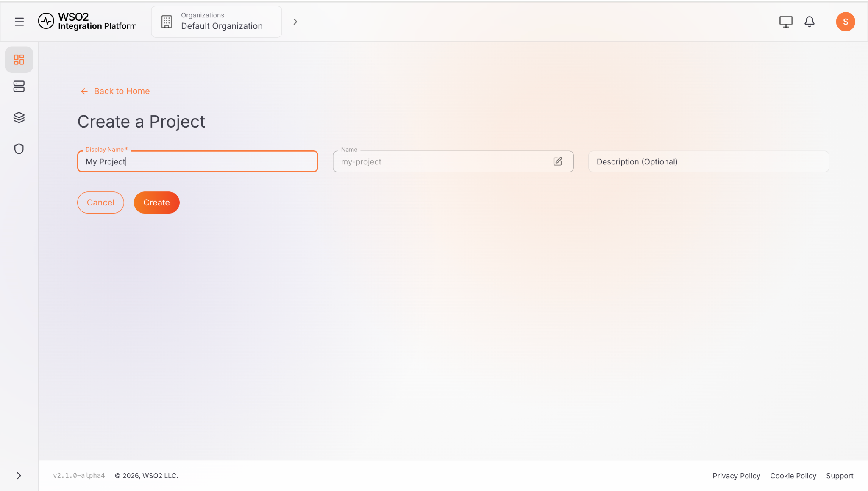Open the notifications bell
This screenshot has width=868, height=491.
point(810,22)
